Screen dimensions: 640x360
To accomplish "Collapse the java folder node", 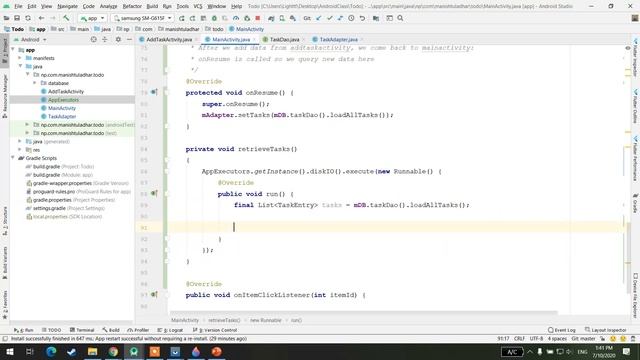I will [20, 66].
